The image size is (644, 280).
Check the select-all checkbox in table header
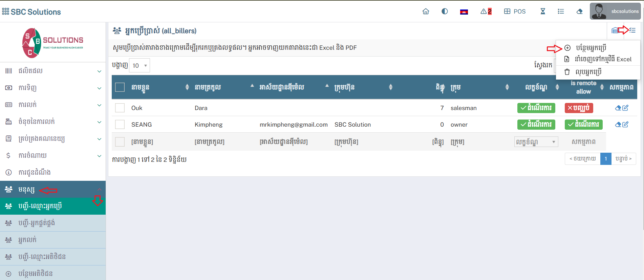(x=120, y=87)
